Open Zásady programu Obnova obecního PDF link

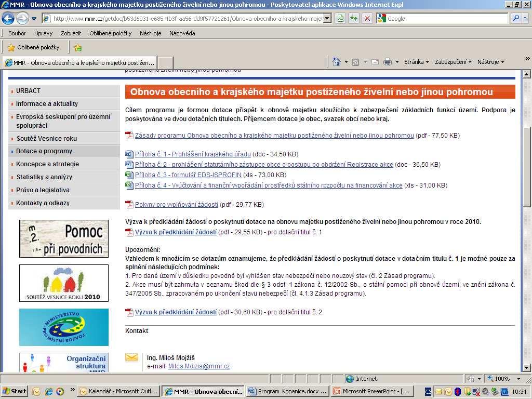coord(274,136)
